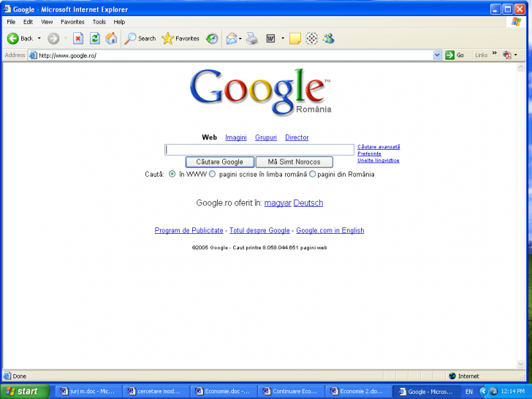This screenshot has height=399, width=532.
Task: Refresh the page with the toolbar icon
Action: coord(95,39)
